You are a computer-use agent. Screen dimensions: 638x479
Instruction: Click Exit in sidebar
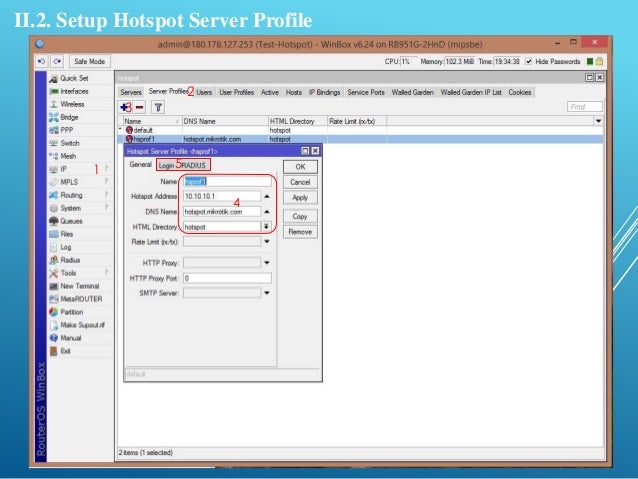pos(65,351)
